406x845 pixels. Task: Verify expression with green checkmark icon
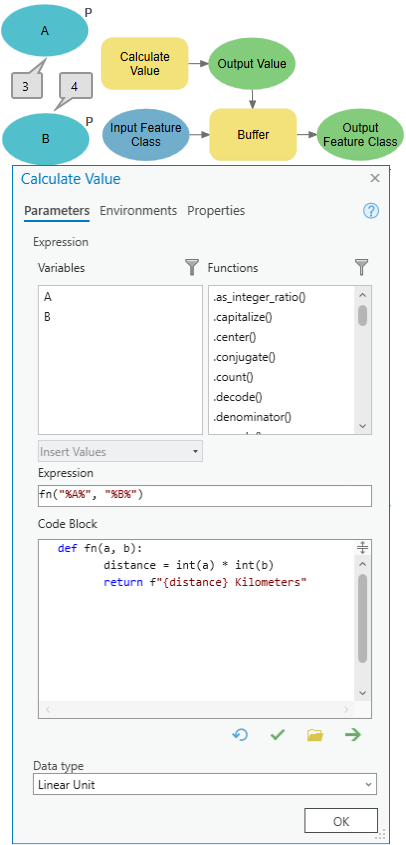point(277,735)
